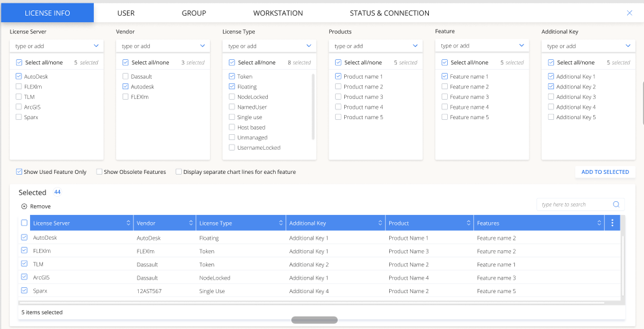Click the Selected table vertical scrollbar
The image size is (644, 329).
(x=622, y=265)
